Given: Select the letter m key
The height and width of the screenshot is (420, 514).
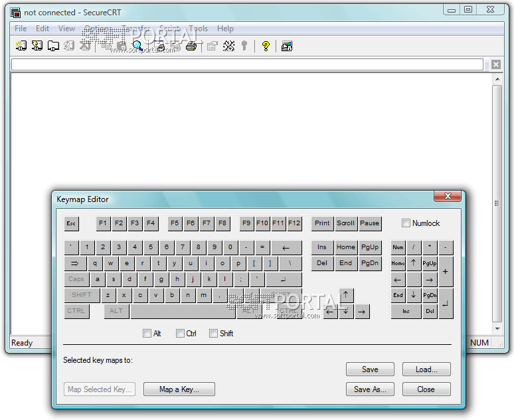Looking at the screenshot, I should pos(204,295).
